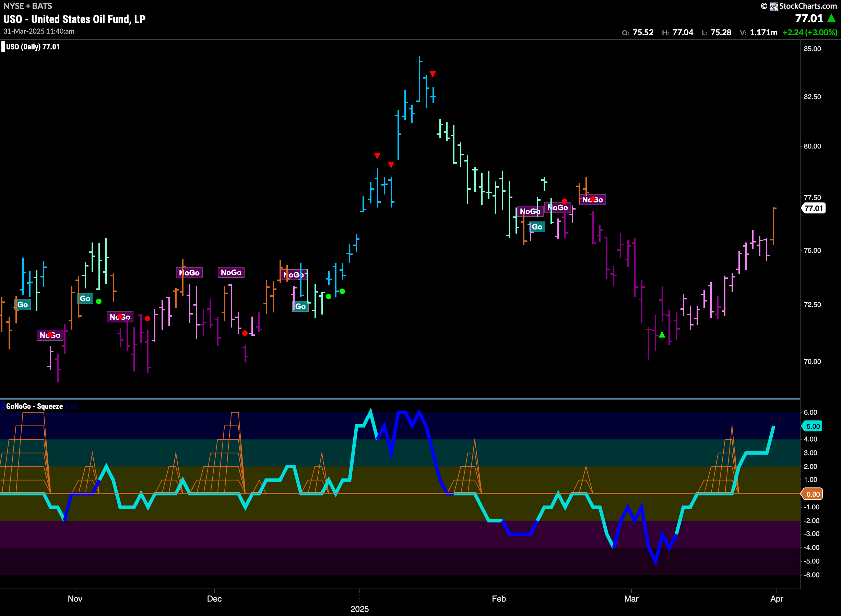Select the Go label in mid-December
The width and height of the screenshot is (841, 616).
point(300,306)
